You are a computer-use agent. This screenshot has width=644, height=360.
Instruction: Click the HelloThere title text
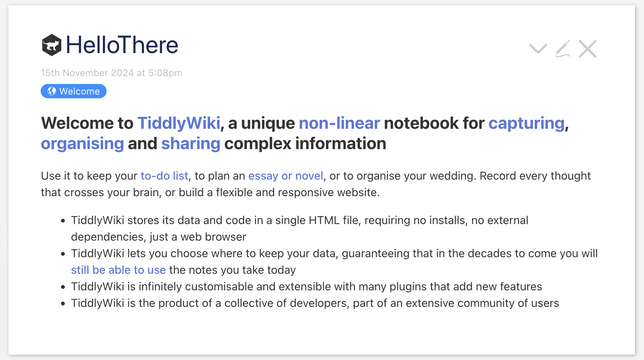(122, 45)
